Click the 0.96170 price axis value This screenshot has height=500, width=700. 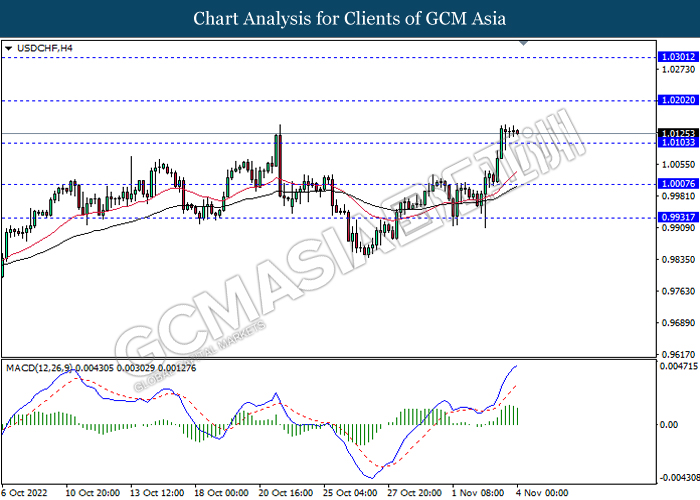pyautogui.click(x=678, y=354)
